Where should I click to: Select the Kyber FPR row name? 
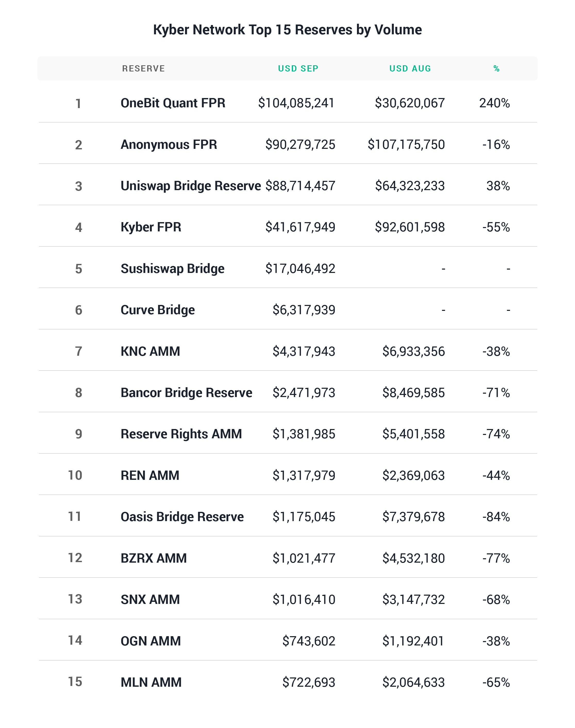(151, 227)
